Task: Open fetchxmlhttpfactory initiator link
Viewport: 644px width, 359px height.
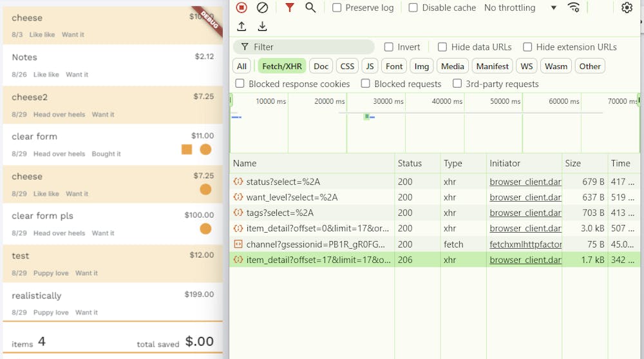Action: 526,244
